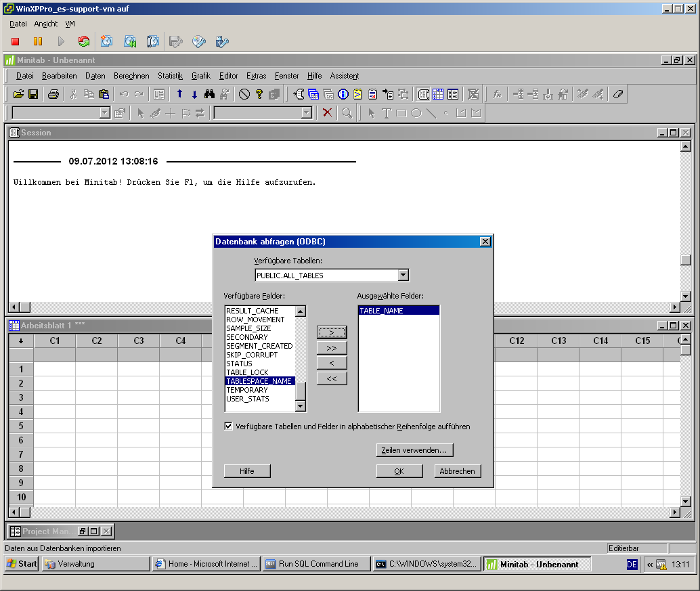The image size is (700, 591).
Task: Switch to Run SQL Command Line in taskbar
Action: (x=318, y=564)
